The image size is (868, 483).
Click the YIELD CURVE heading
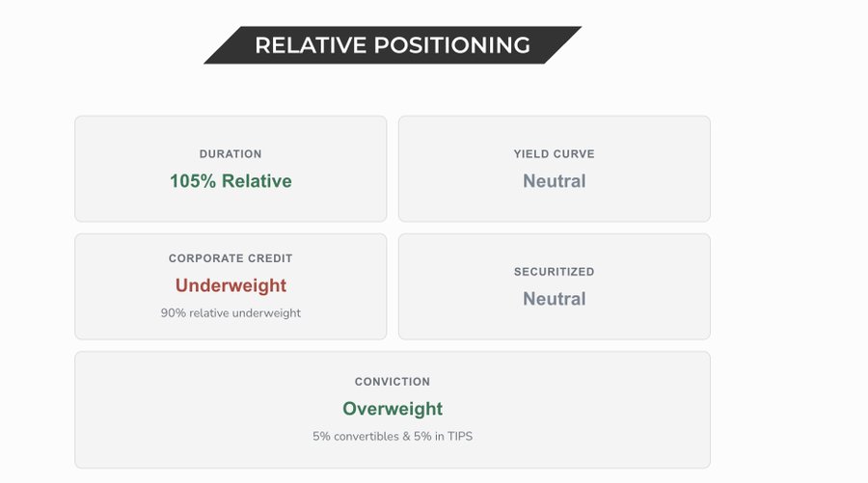[555, 154]
